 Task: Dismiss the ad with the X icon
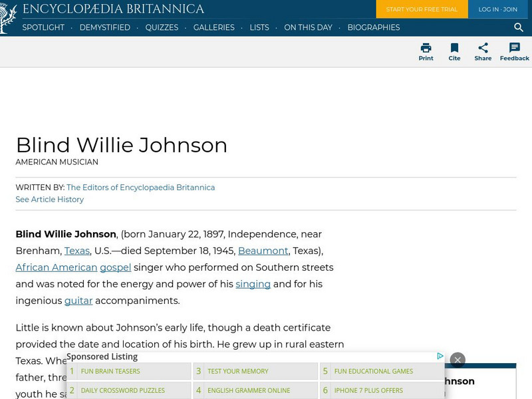pos(458,360)
